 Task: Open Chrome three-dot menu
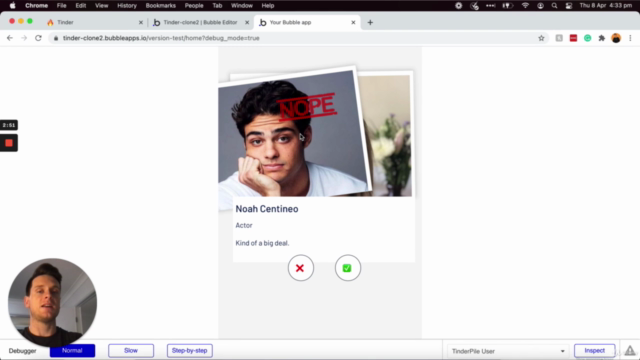pos(630,38)
